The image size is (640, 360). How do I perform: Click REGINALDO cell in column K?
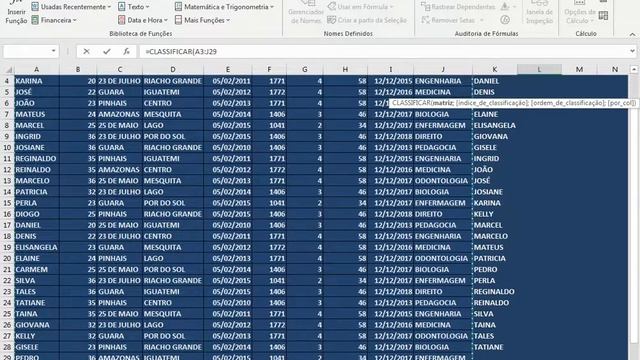(495, 291)
